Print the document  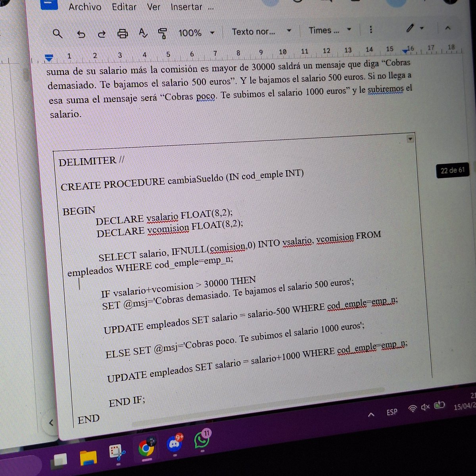coord(123,34)
